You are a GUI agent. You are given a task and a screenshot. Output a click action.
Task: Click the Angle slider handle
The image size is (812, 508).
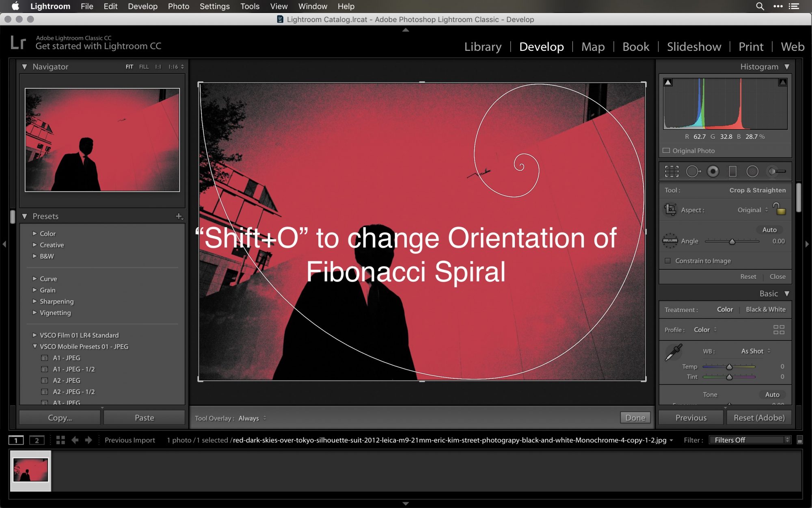click(x=732, y=242)
